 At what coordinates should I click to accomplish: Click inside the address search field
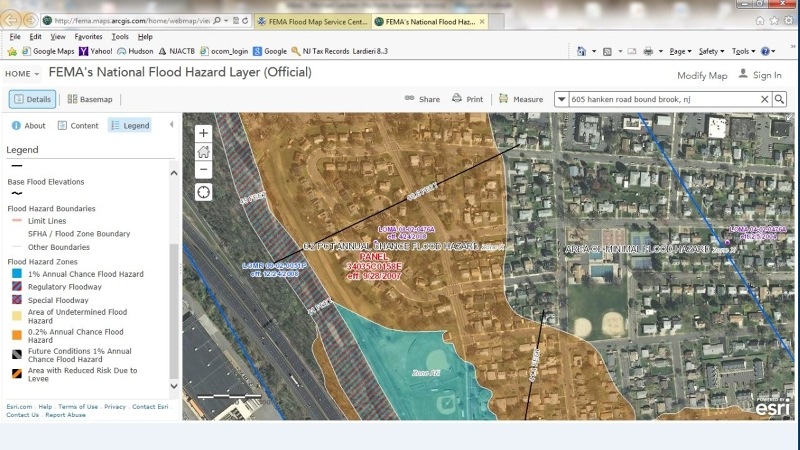tap(663, 99)
